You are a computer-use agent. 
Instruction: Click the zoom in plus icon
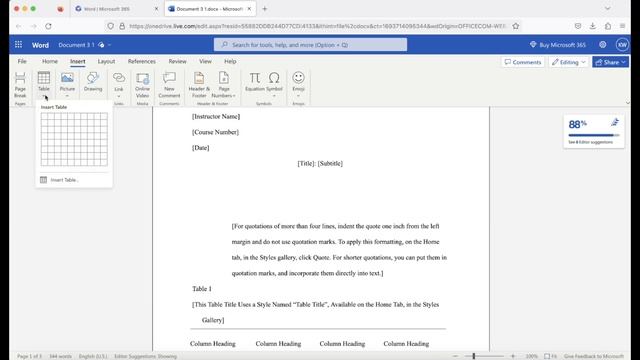(513, 356)
